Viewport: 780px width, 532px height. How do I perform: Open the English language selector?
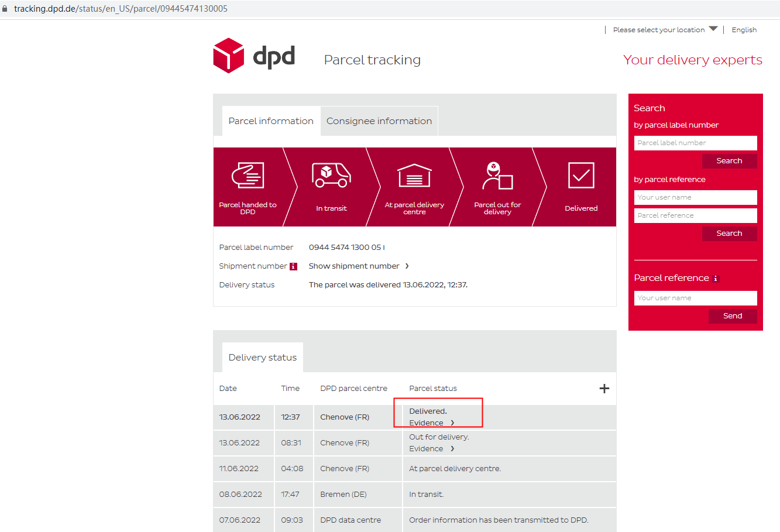[744, 30]
